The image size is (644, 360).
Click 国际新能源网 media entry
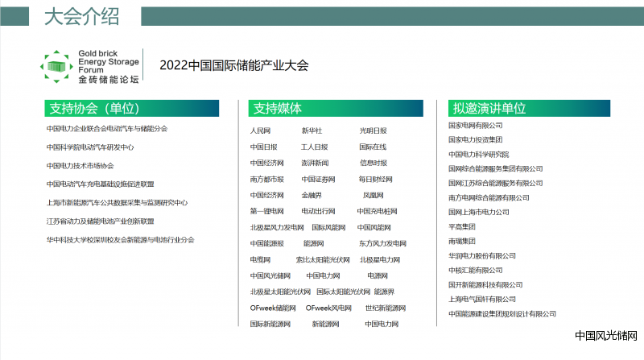pyautogui.click(x=270, y=324)
